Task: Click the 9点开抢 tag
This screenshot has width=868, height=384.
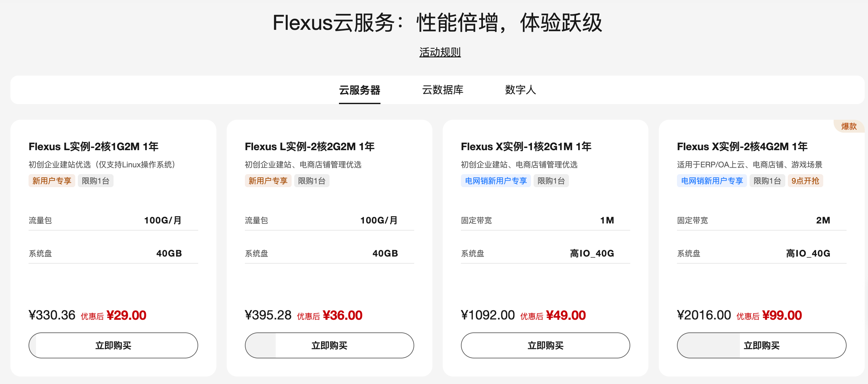Action: [x=805, y=181]
